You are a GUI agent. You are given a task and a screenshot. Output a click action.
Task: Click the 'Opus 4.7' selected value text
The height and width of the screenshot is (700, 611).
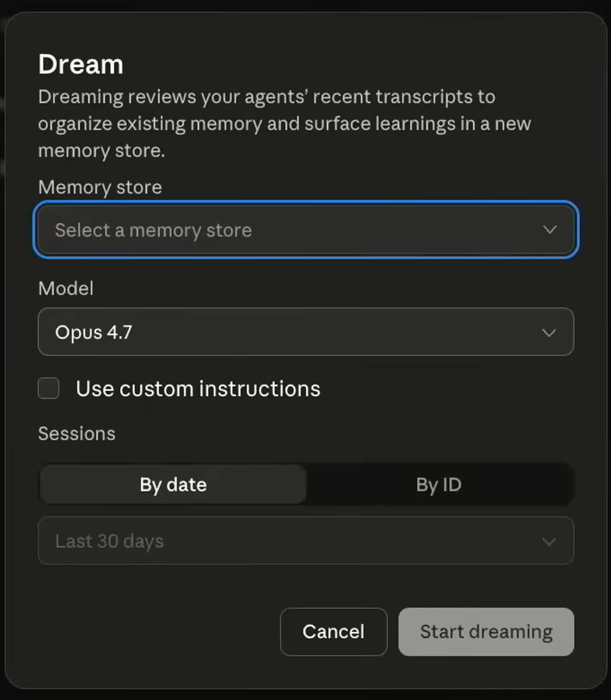pyautogui.click(x=93, y=332)
